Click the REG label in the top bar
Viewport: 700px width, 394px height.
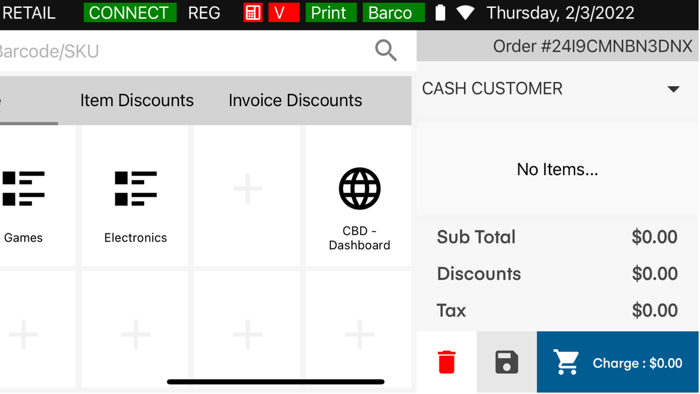pos(204,12)
